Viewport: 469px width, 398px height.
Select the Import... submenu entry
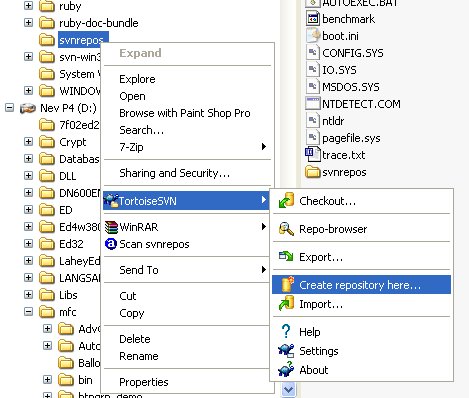[x=361, y=304]
